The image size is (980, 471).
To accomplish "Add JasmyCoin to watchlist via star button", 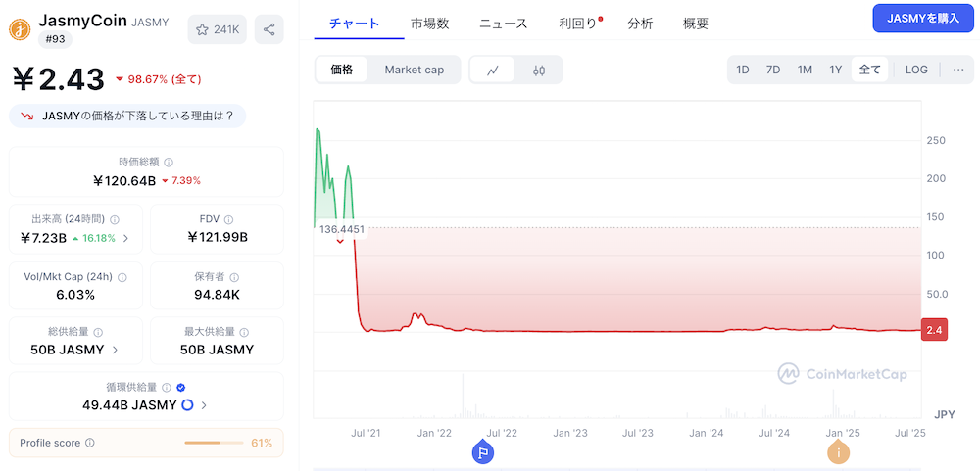I will [x=218, y=29].
